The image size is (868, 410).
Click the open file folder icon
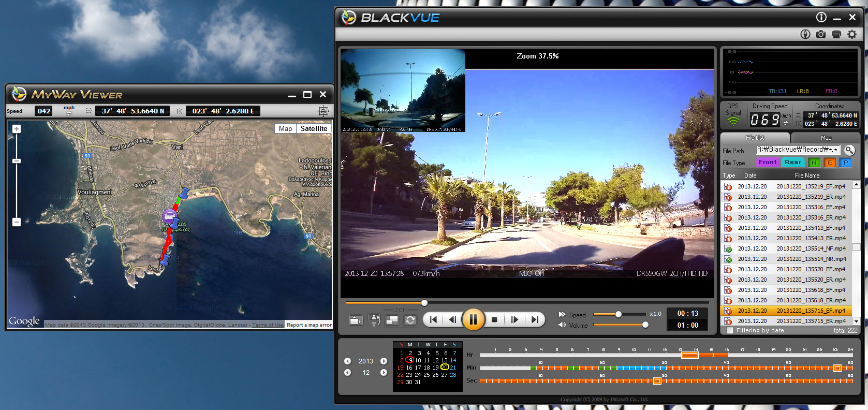tap(356, 320)
